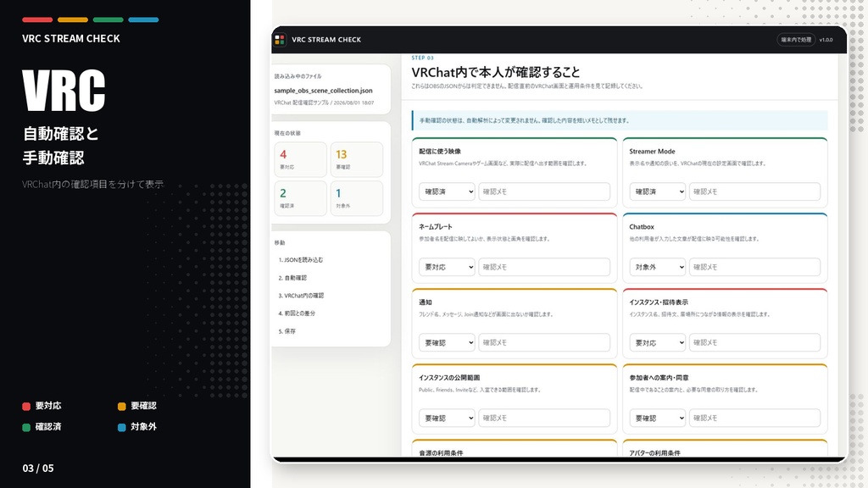868x488 pixels.
Task: Go to step 5. 保存
Action: 287,331
